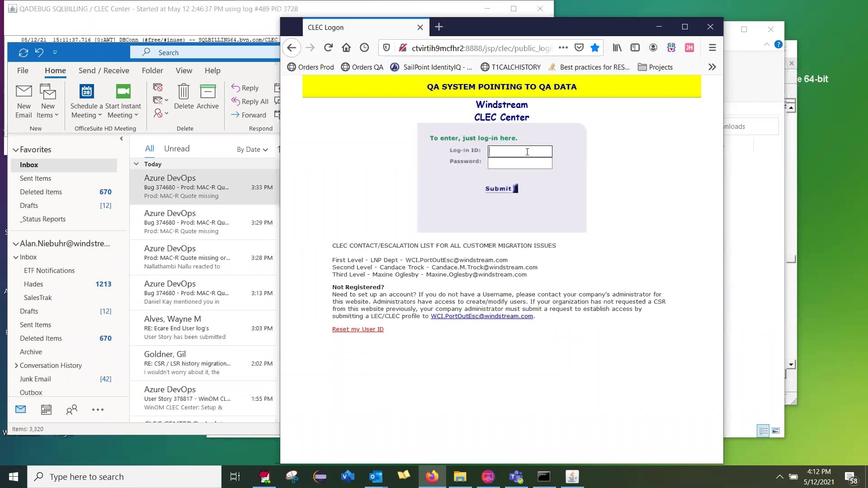This screenshot has height=488, width=868.
Task: Open the Outlook Calendar icon at bottom
Action: pyautogui.click(x=46, y=409)
